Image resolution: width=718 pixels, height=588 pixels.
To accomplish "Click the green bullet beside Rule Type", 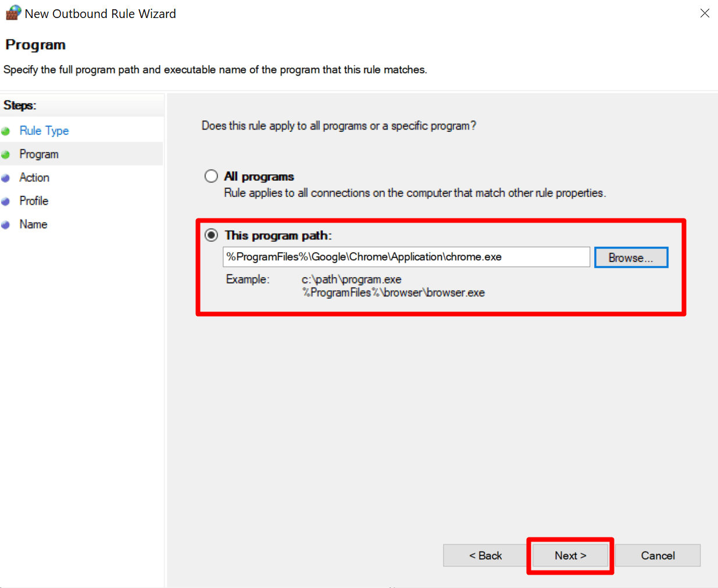I will [6, 131].
